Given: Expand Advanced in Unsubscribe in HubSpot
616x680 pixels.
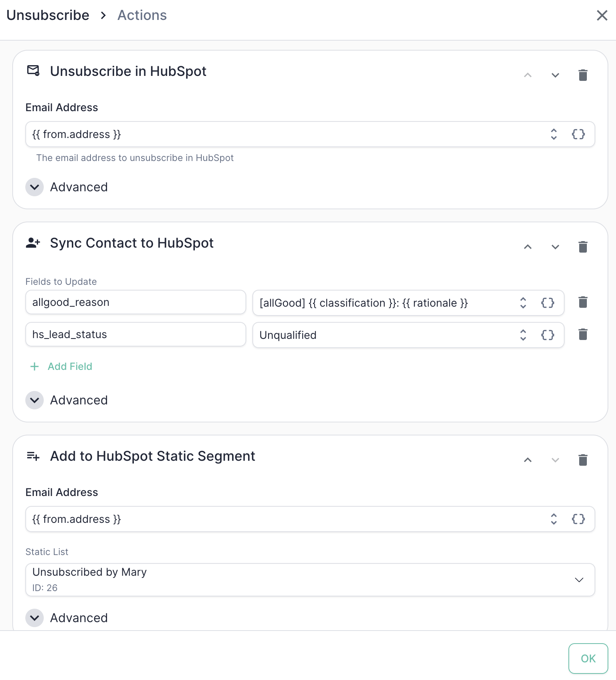Looking at the screenshot, I should (35, 187).
